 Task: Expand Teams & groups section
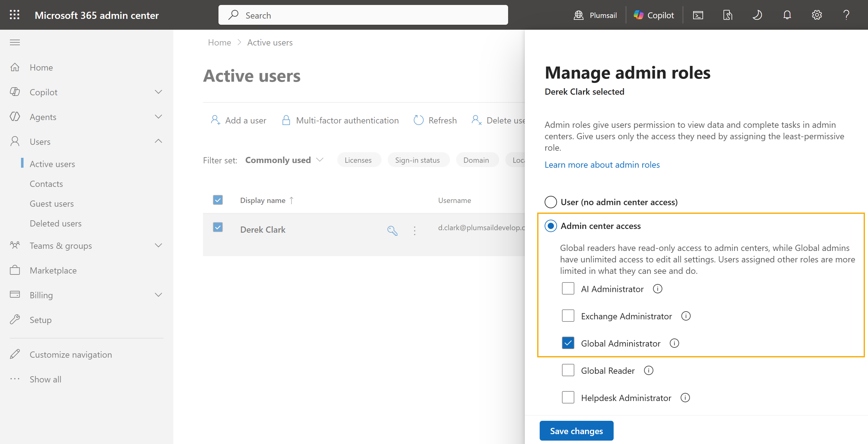point(158,246)
